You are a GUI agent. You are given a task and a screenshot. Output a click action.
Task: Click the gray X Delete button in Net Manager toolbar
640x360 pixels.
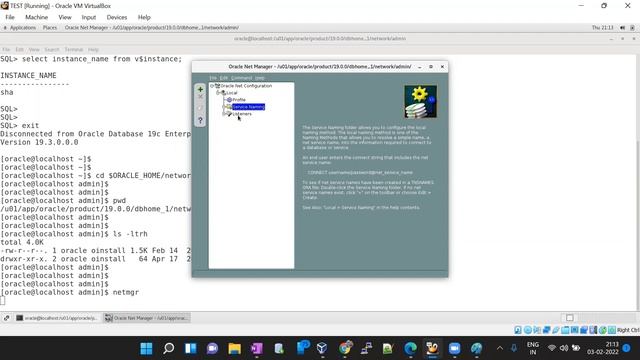(x=200, y=97)
